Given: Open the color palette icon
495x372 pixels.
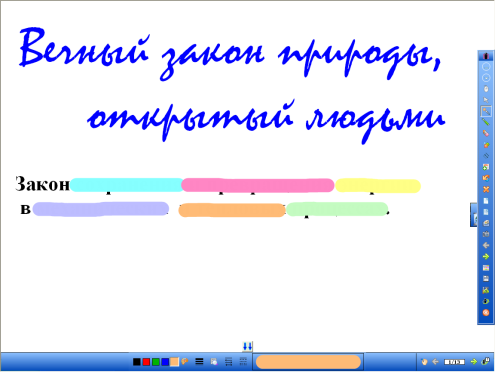Looking at the screenshot, I should coord(184,361).
